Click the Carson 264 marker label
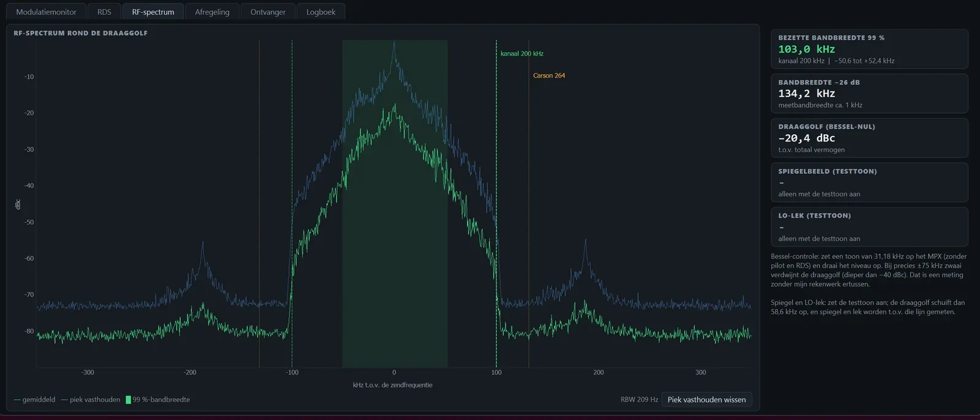Image resolution: width=980 pixels, height=420 pixels. pos(549,76)
